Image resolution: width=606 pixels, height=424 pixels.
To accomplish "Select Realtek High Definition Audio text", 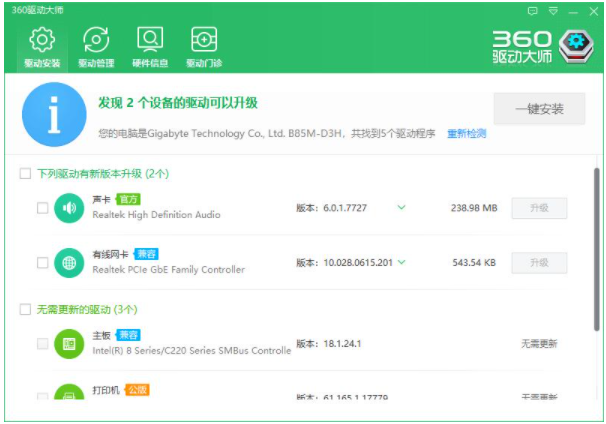I will (157, 215).
